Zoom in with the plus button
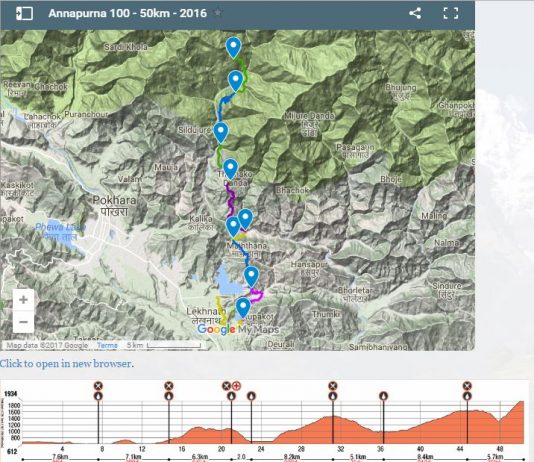The image size is (534, 462). 23,300
